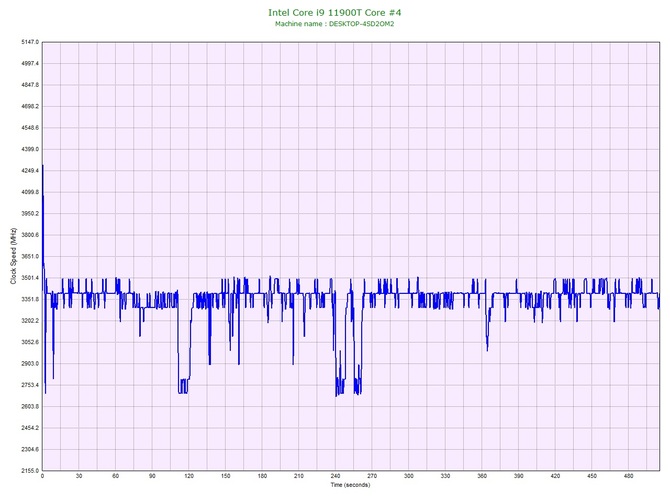Click the 30 seconds x-axis label
The image size is (670, 502).
pyautogui.click(x=79, y=476)
